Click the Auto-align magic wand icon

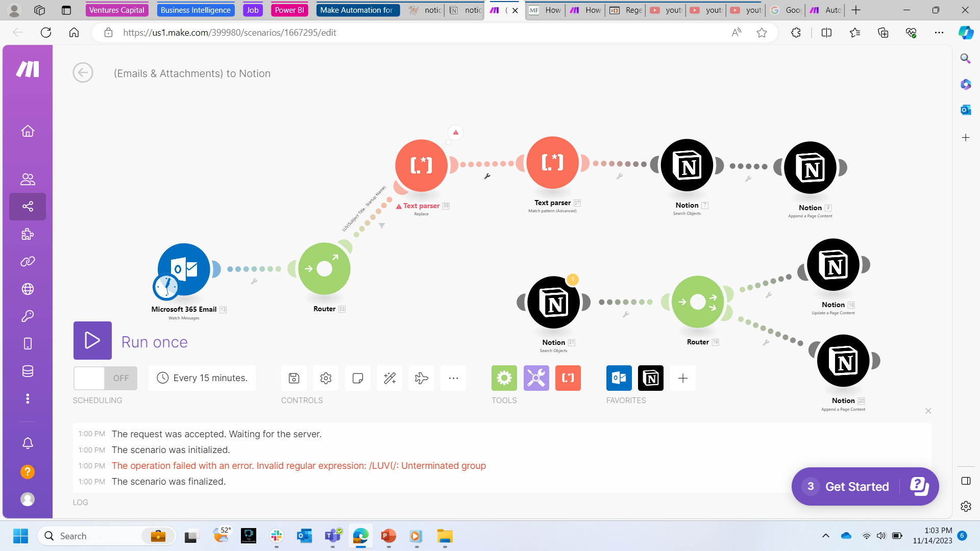(x=389, y=378)
